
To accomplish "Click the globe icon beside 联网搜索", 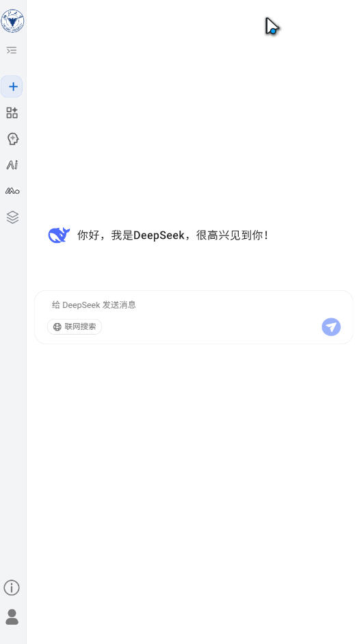I will [57, 327].
